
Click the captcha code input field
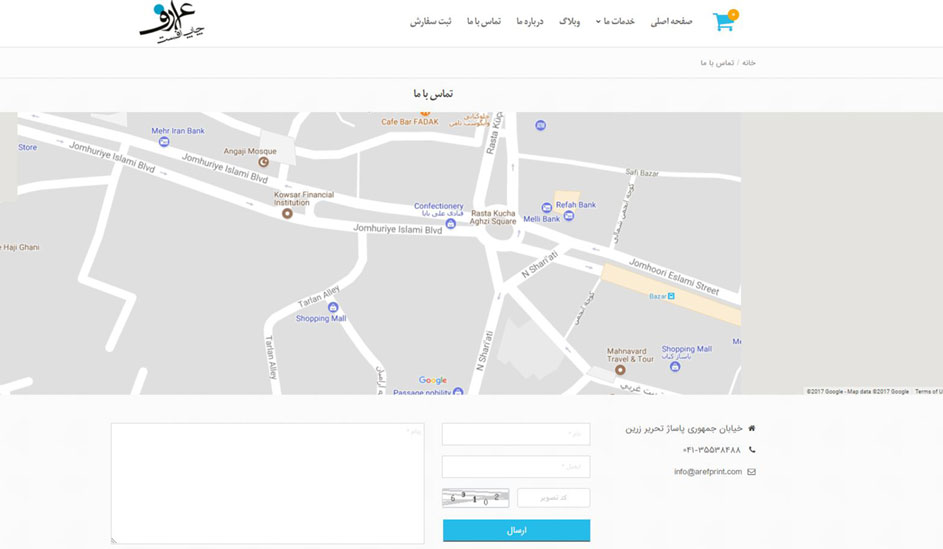(553, 498)
